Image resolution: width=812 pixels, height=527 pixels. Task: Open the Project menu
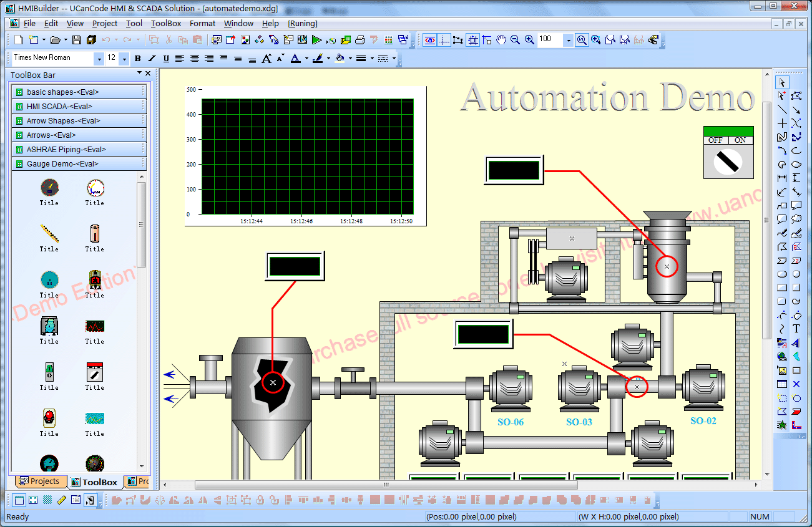[104, 23]
